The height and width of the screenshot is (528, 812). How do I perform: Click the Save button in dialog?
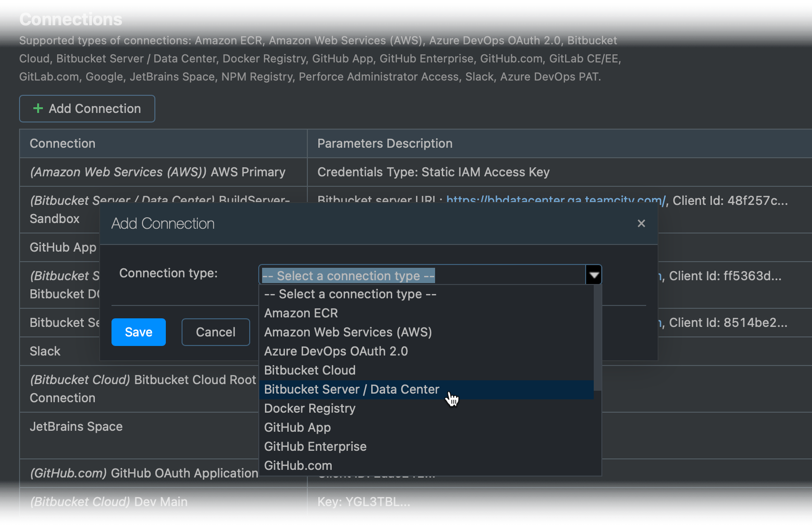[x=138, y=332]
